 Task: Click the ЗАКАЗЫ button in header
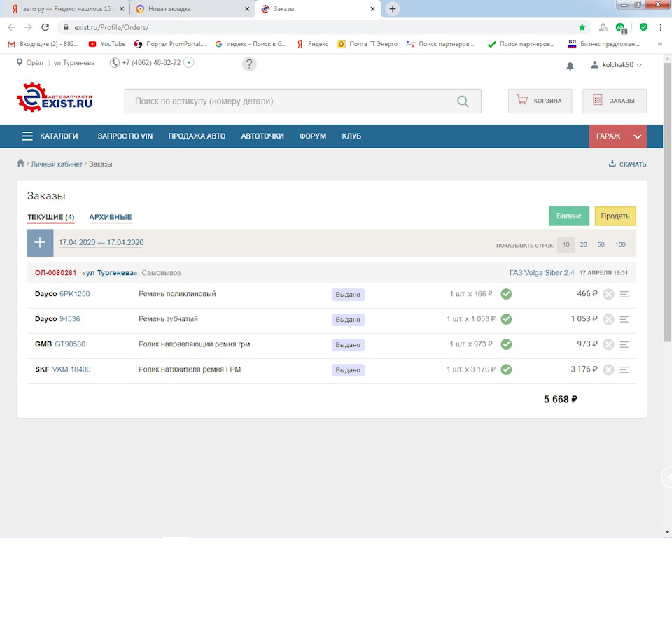tap(615, 101)
